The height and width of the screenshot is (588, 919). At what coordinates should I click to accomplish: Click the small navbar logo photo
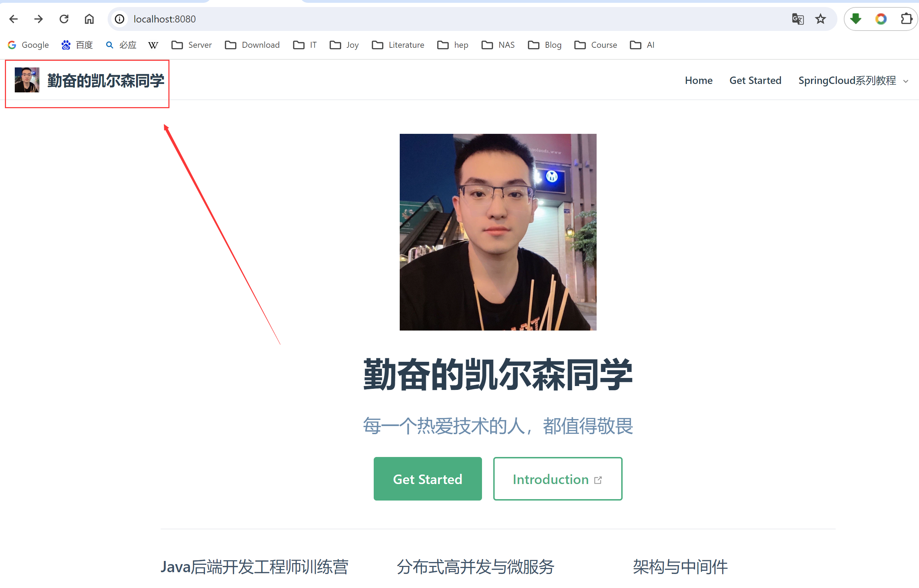pos(27,80)
